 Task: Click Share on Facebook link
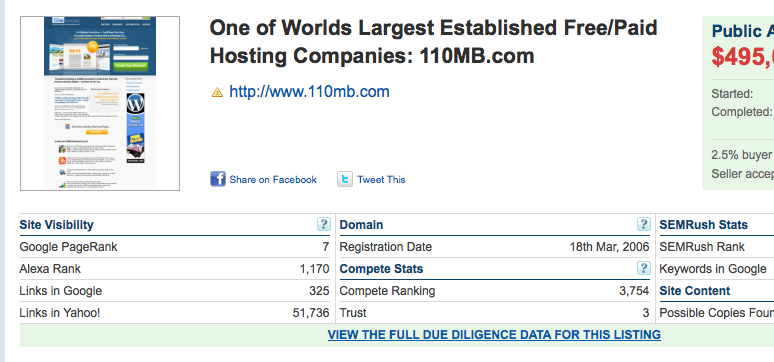tap(273, 180)
